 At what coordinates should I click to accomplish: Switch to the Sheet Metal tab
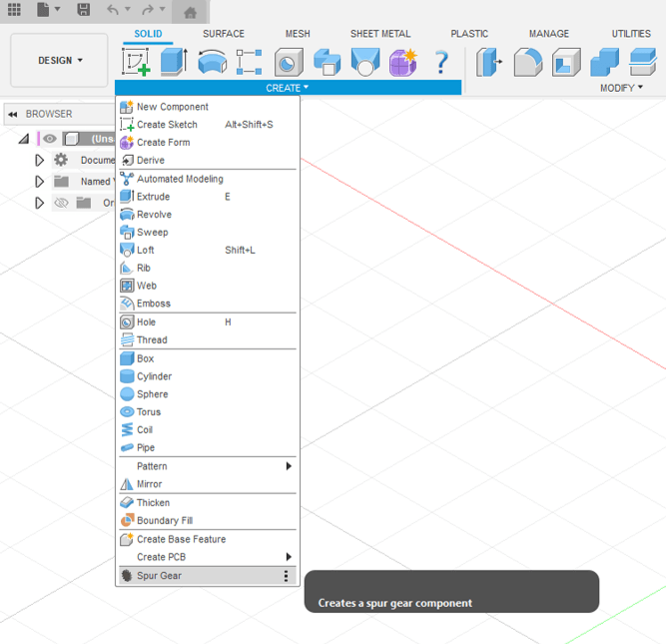pyautogui.click(x=379, y=34)
